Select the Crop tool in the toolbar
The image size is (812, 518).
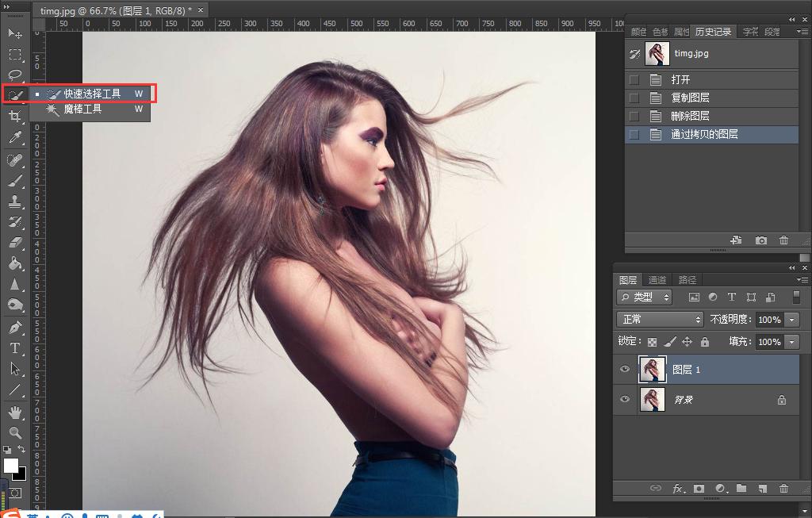(x=15, y=117)
